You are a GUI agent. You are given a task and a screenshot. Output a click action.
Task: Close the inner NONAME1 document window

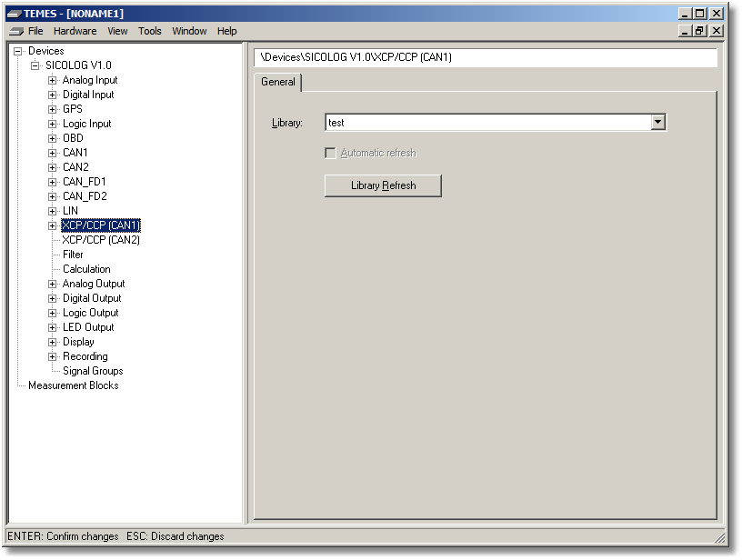717,31
